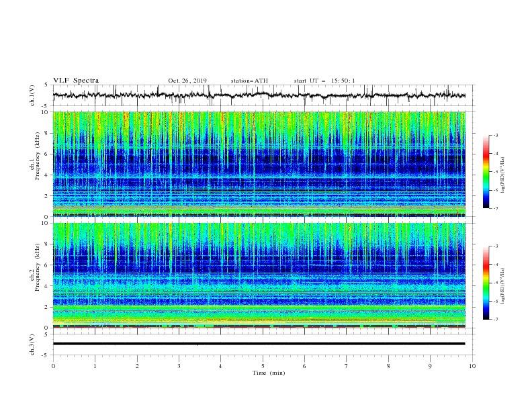Click the 'start UT = 15:50:1' text
Image resolution: width=532 pixels, height=411 pixels.
(x=324, y=81)
